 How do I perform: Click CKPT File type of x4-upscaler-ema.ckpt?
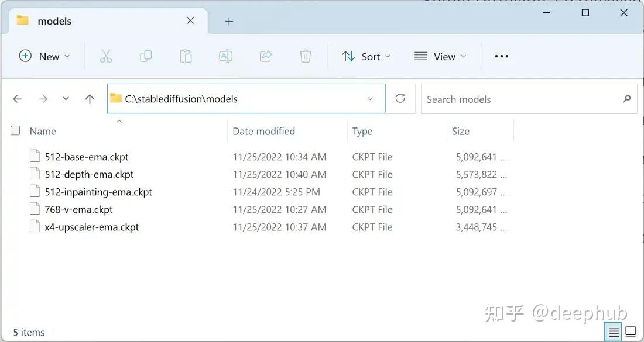click(372, 227)
